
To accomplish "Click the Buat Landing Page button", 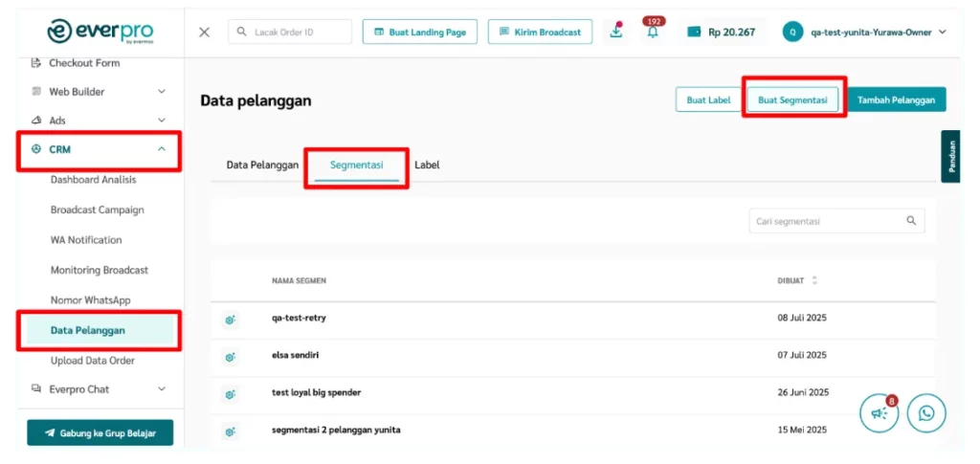I will pyautogui.click(x=420, y=32).
